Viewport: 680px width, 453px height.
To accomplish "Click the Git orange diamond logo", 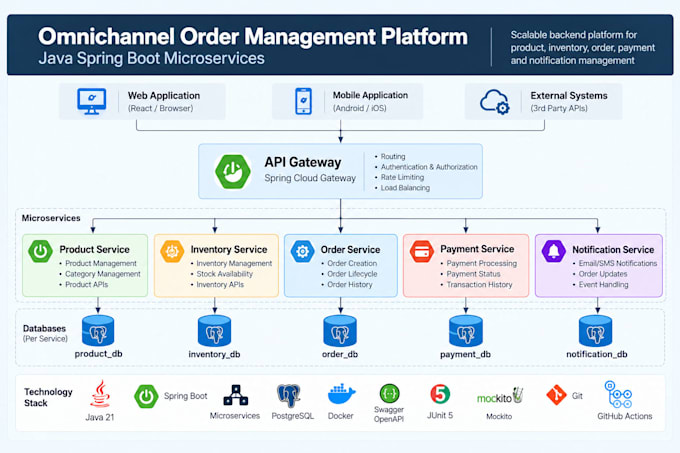I will pyautogui.click(x=556, y=395).
